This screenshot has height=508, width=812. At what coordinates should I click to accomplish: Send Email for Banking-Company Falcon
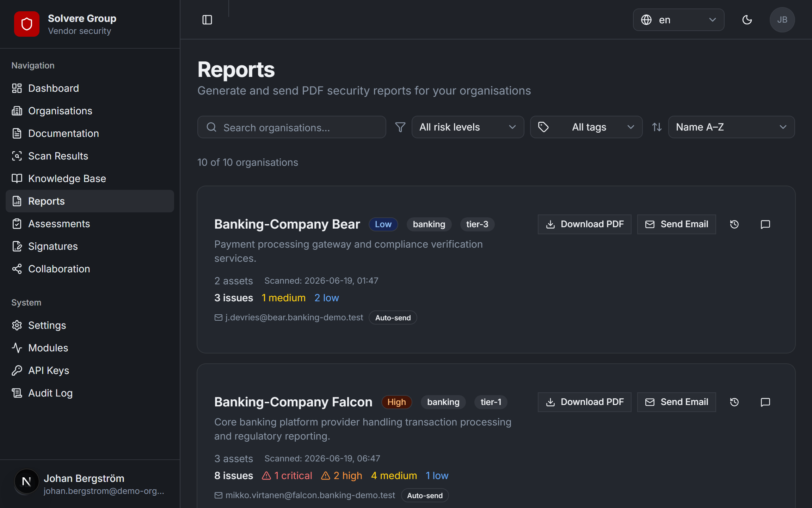pos(677,402)
